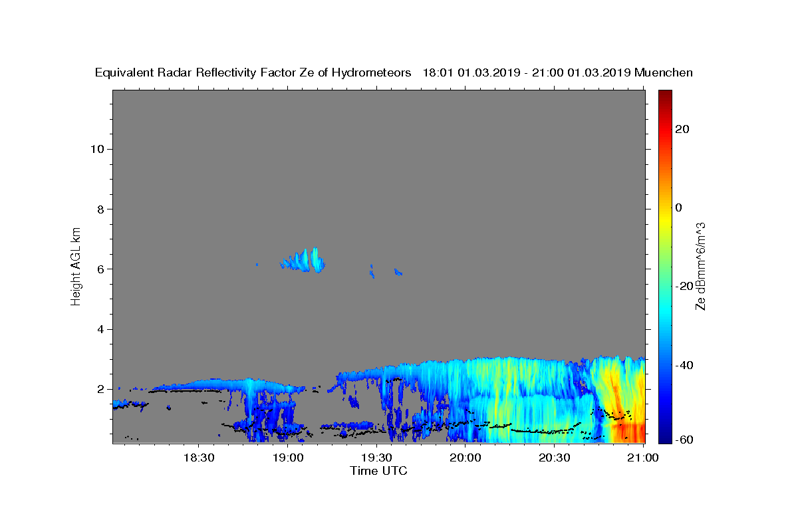Click the colorbar value label -40
The image size is (798, 532).
684,364
